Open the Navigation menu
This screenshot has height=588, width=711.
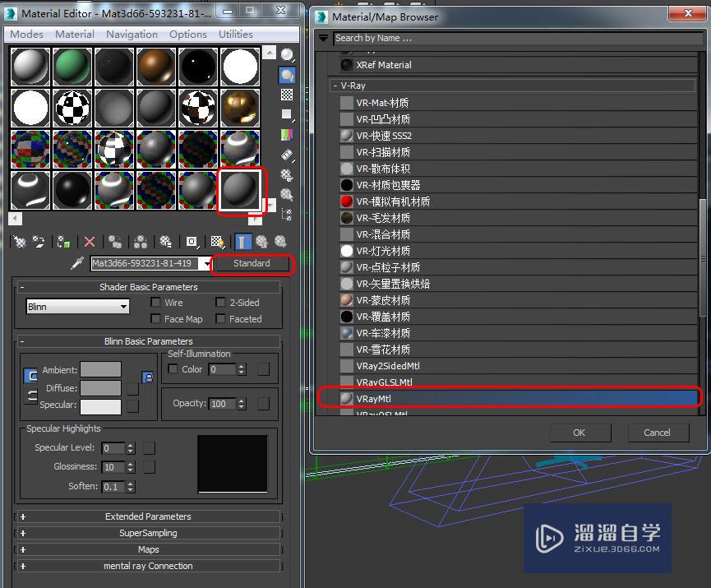(x=132, y=35)
